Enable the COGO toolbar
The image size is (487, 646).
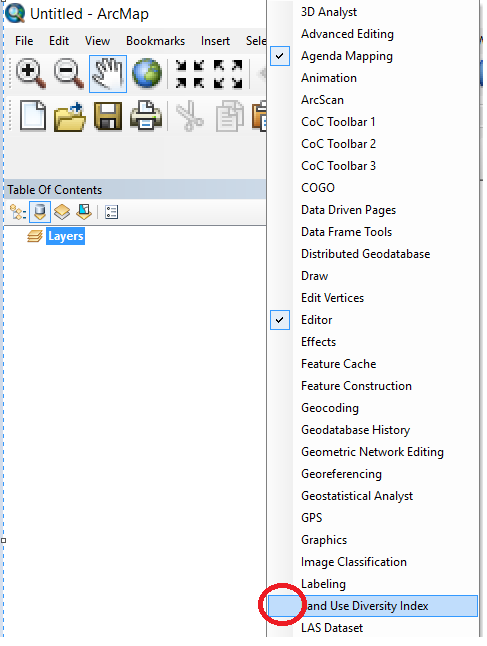coord(373,188)
